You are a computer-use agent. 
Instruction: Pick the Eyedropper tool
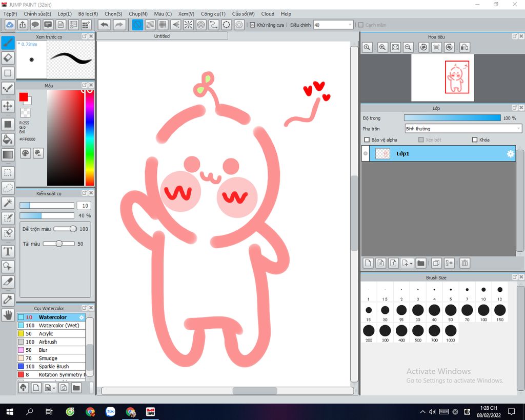pyautogui.click(x=8, y=299)
